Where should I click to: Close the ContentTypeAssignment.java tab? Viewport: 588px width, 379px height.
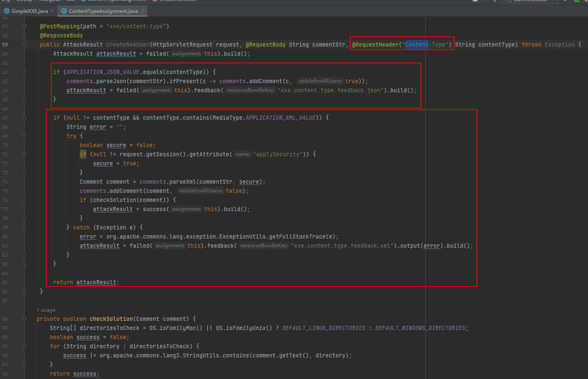click(x=142, y=11)
